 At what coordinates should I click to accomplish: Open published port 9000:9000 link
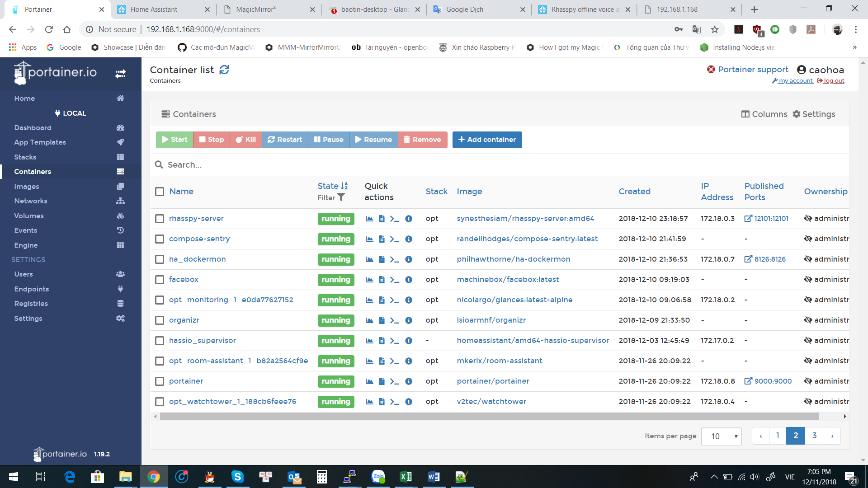click(768, 381)
